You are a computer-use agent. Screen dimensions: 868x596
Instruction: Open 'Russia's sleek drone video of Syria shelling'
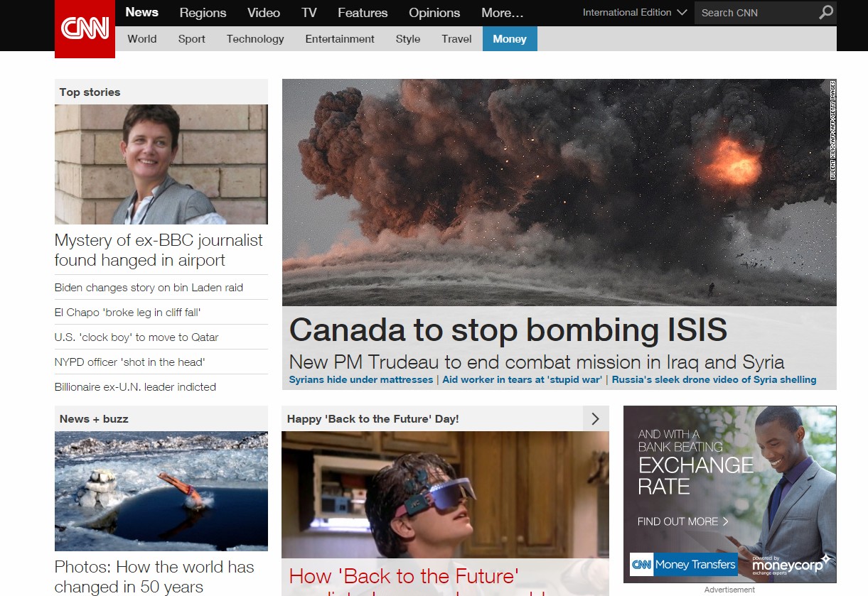click(714, 380)
